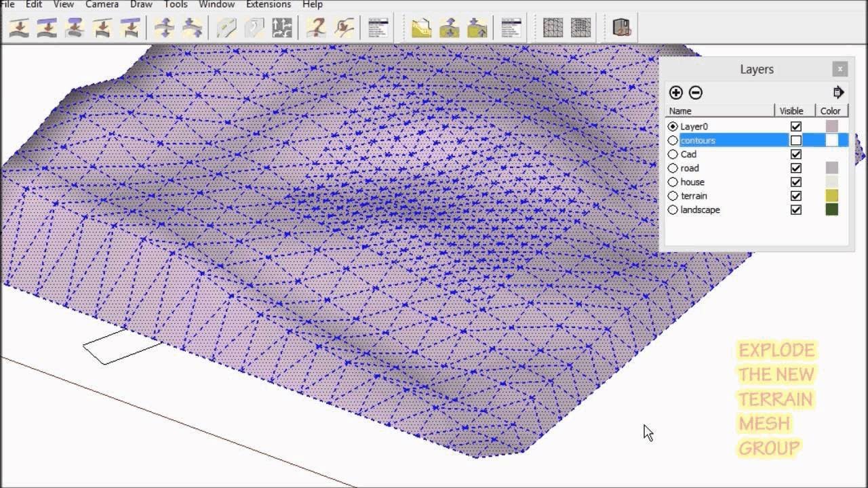Click the list icon beside the mesh grid icons
This screenshot has height=488, width=868.
[x=511, y=28]
